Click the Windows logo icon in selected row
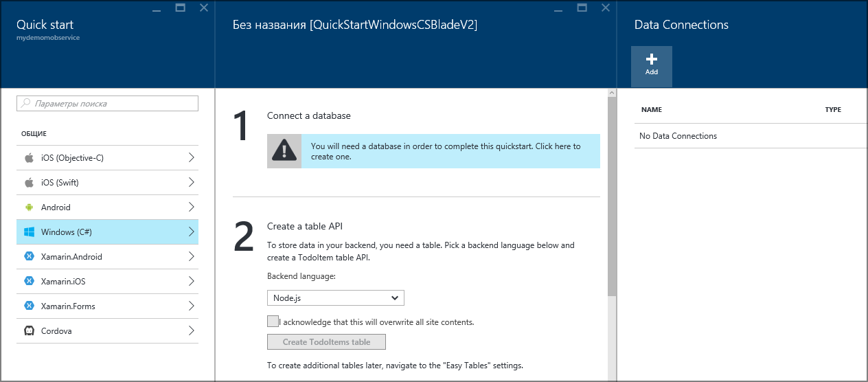Screen dimensions: 868x382 (29, 232)
